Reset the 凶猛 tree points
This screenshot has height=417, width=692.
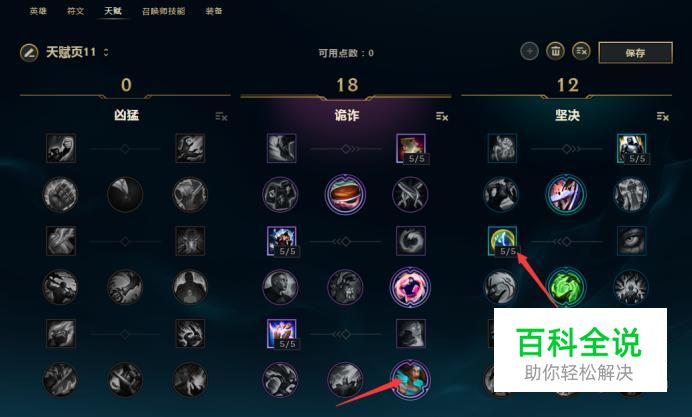click(x=221, y=116)
